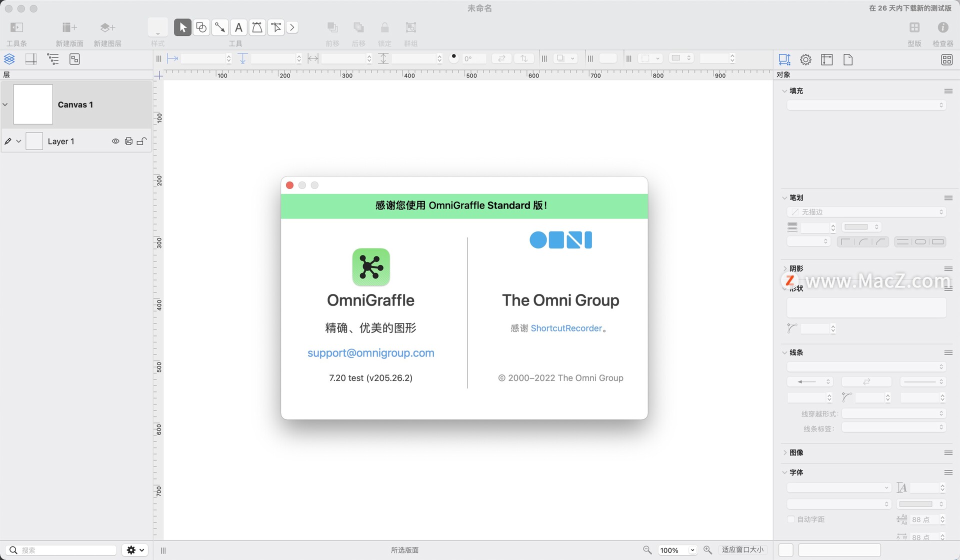Click the zoom out magnifier
960x560 pixels.
tap(647, 550)
